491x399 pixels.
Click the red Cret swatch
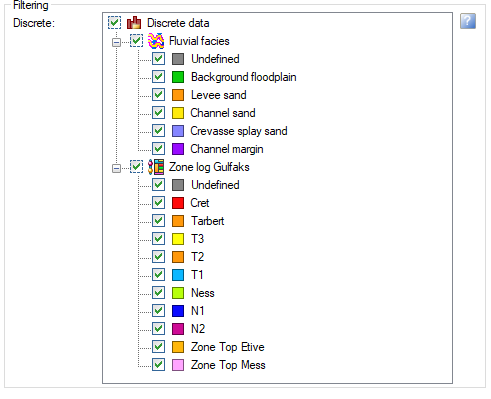click(x=178, y=203)
